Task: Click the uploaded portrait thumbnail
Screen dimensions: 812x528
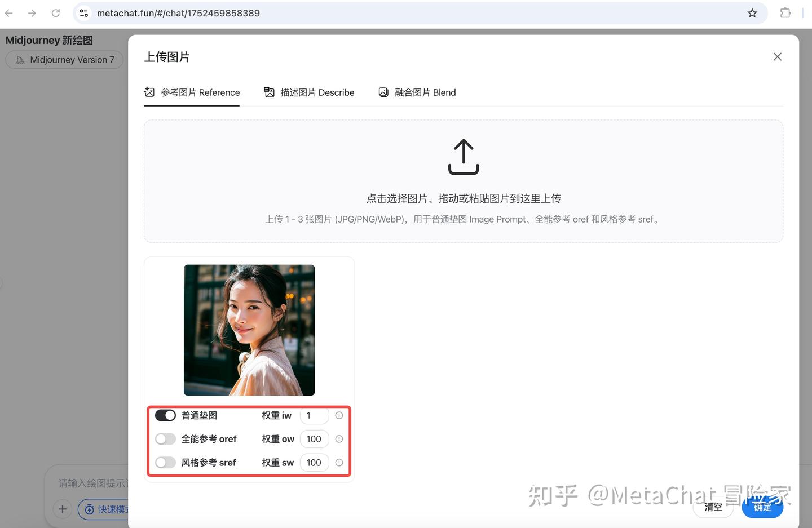Action: (x=249, y=330)
